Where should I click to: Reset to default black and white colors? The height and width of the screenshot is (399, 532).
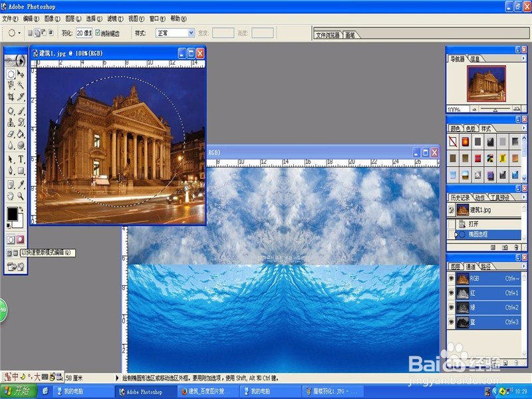[9, 225]
